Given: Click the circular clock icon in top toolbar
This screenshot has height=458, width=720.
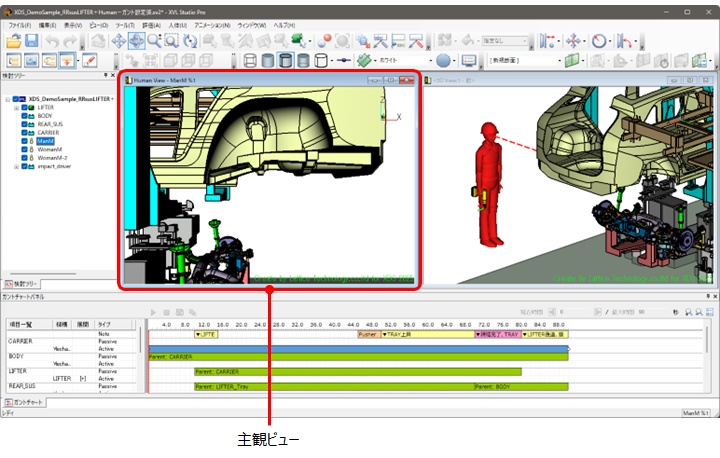Looking at the screenshot, I should [x=598, y=41].
